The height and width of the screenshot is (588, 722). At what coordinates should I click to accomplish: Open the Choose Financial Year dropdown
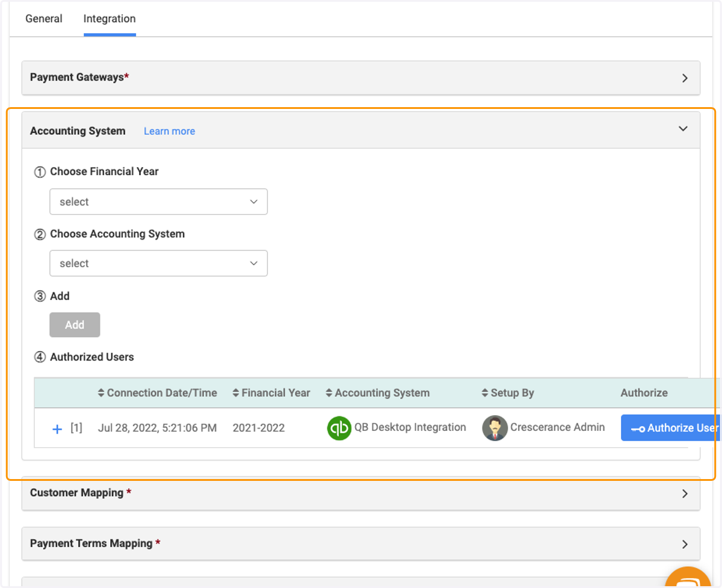click(x=158, y=202)
